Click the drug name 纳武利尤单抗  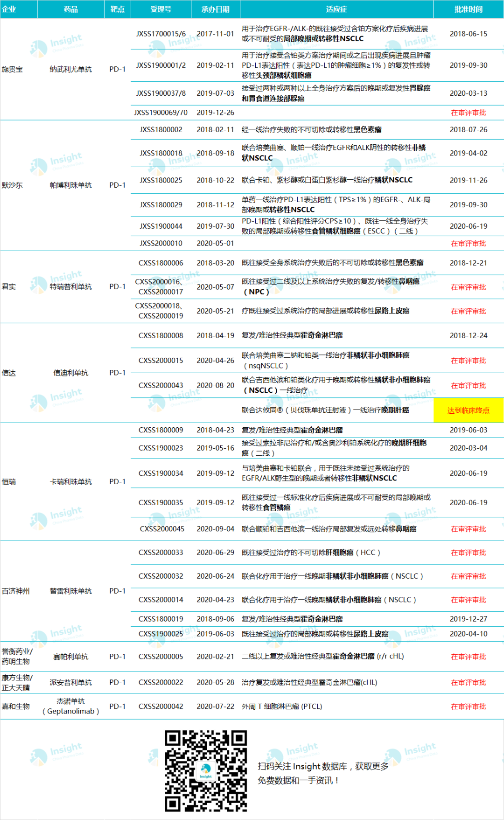coord(71,69)
